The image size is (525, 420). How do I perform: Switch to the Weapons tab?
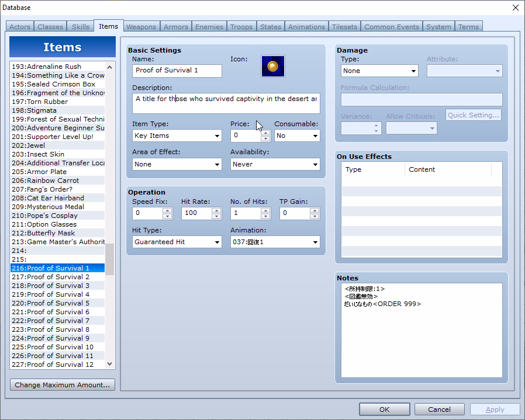click(x=141, y=27)
